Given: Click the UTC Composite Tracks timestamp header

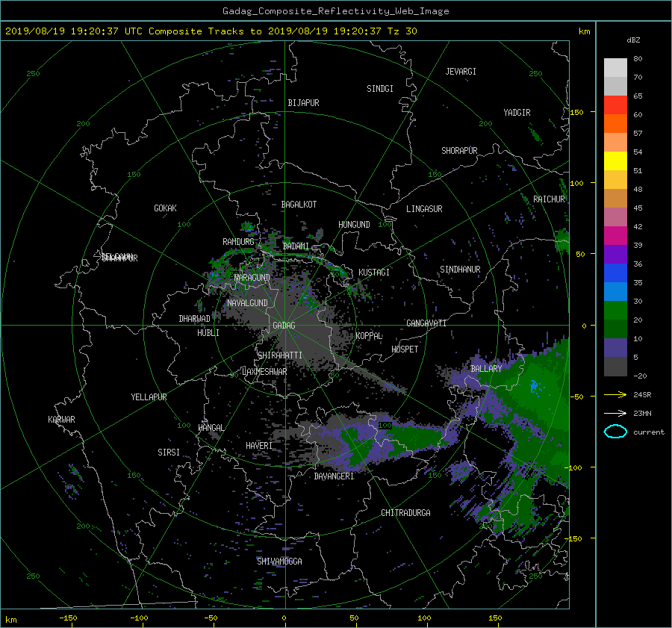Looking at the screenshot, I should (x=211, y=31).
